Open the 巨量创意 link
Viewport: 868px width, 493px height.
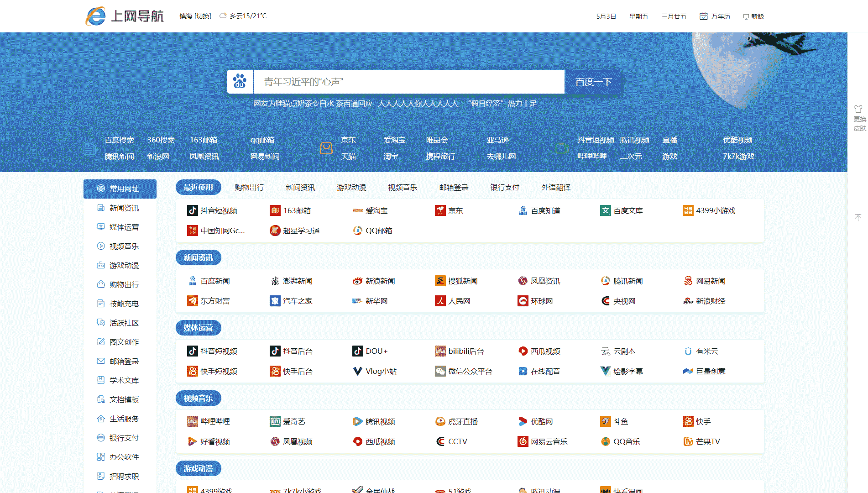(704, 371)
